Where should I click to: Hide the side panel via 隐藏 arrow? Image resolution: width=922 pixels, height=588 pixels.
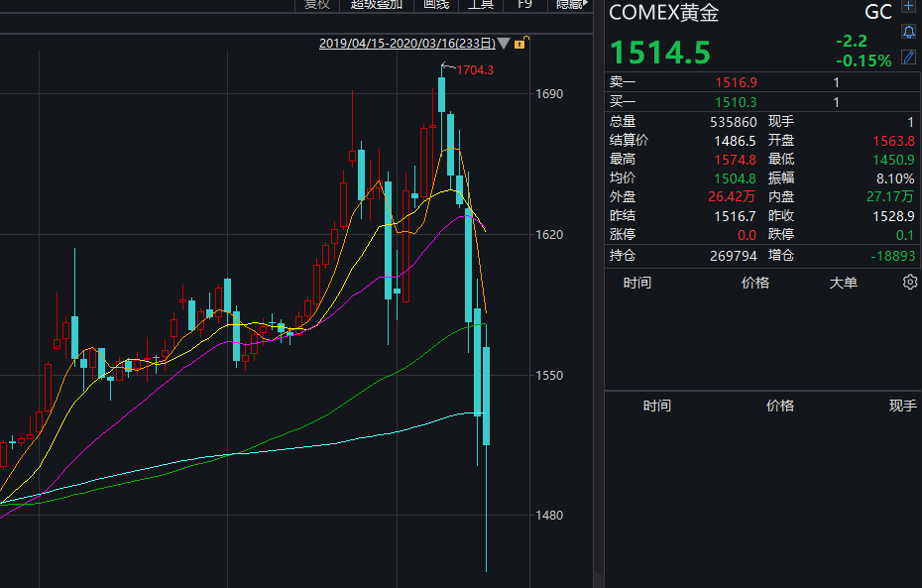pos(573,4)
